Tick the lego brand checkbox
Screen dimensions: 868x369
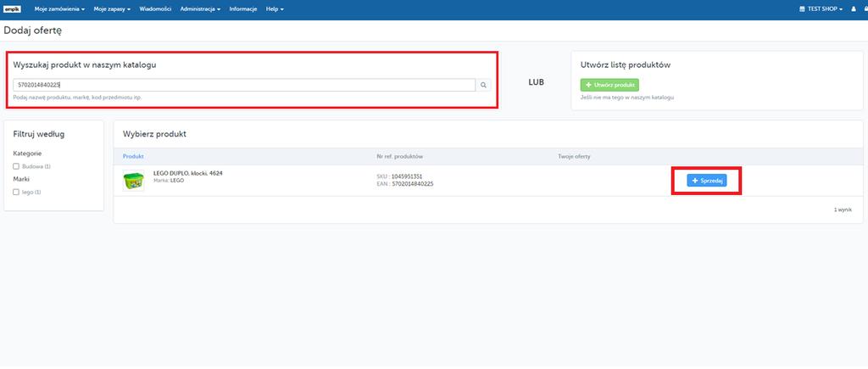[16, 193]
